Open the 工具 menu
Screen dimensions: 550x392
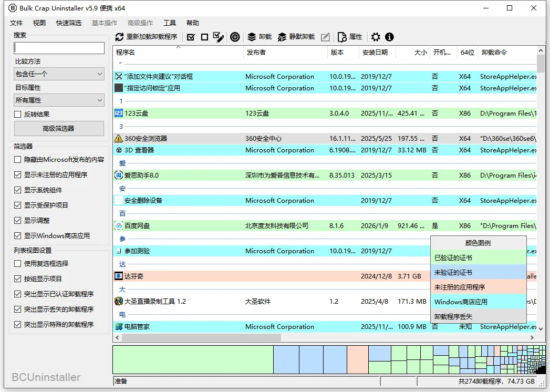point(170,23)
